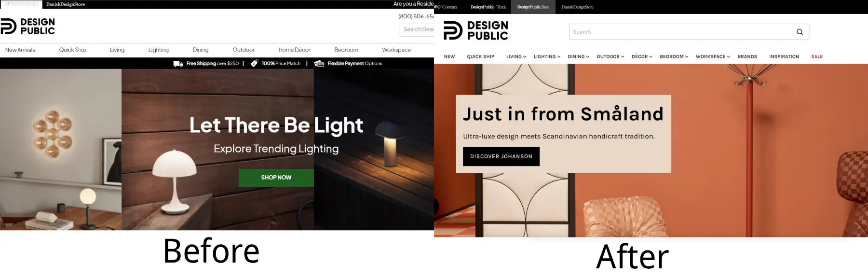This screenshot has height=278, width=868.
Task: Expand the uppercase LIGHTING menu chevron
Action: click(559, 57)
